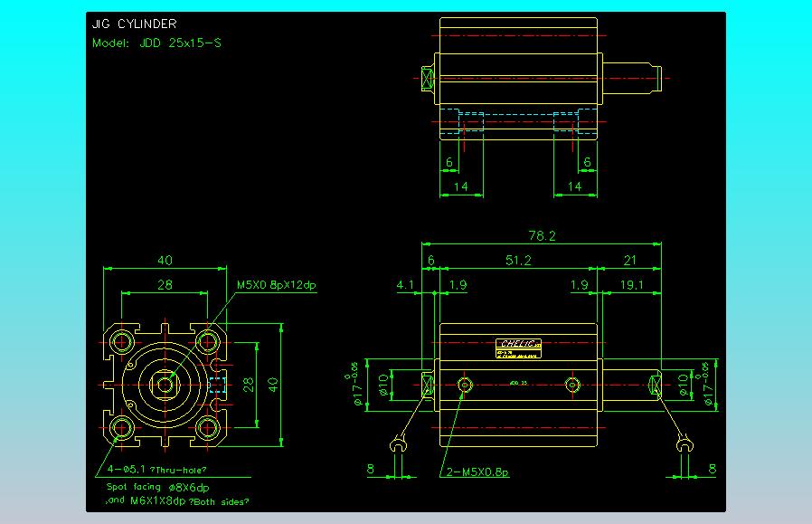The height and width of the screenshot is (524, 812).
Task: Click the horizontal 40 width dimension
Action: (x=165, y=260)
